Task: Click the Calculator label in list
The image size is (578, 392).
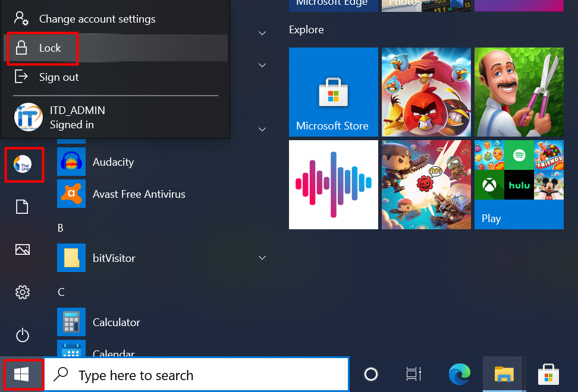Action: point(116,322)
